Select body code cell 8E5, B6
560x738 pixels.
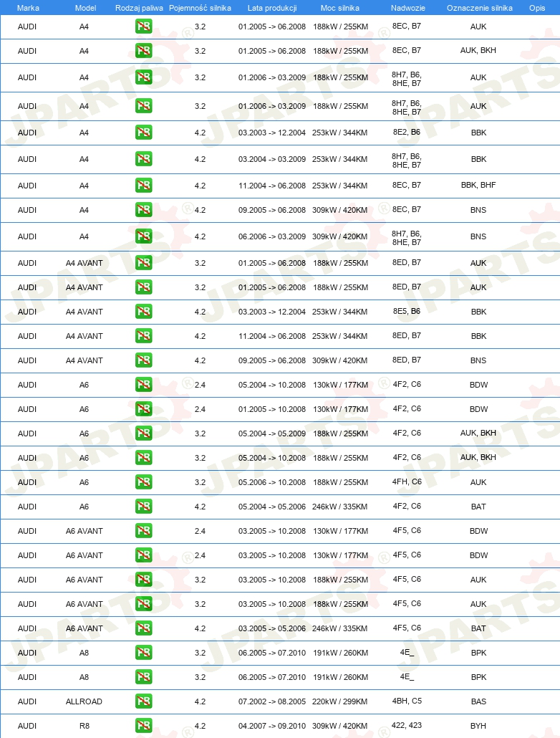click(407, 311)
